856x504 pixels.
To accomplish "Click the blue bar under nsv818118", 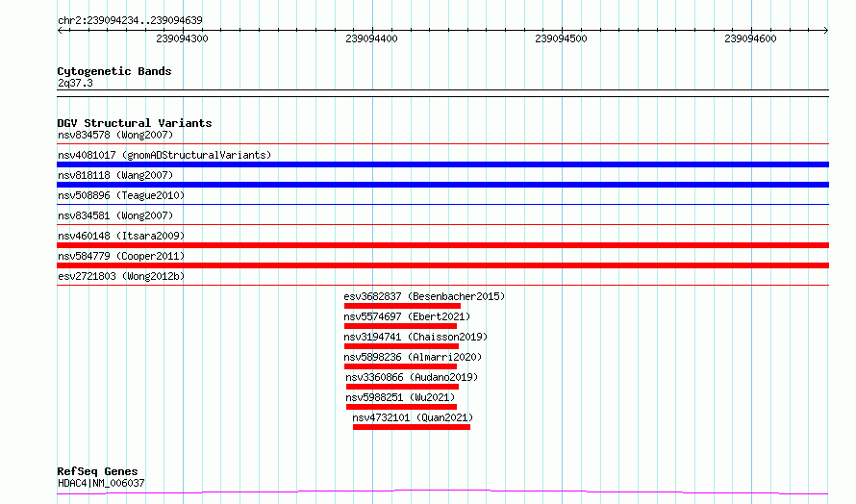I will pos(442,185).
